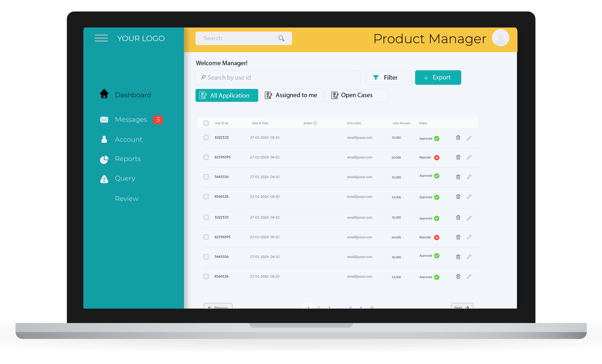Focus the Search by use id field
This screenshot has height=364, width=602.
point(278,77)
